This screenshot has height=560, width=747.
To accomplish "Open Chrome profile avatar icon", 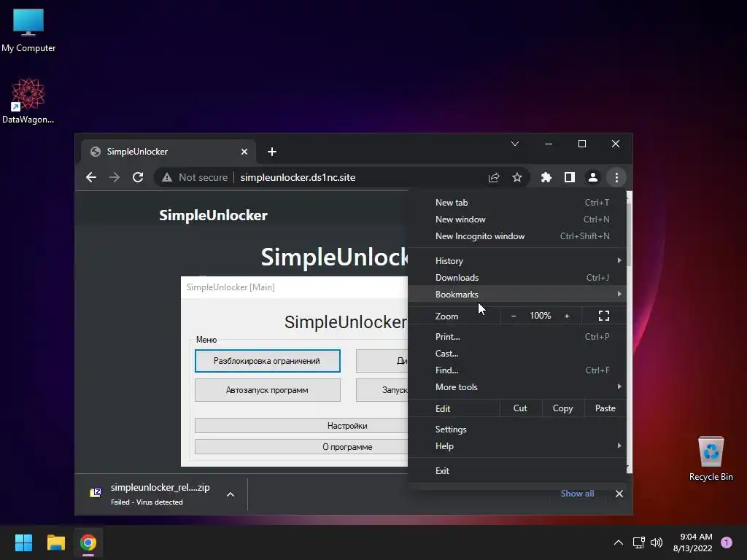I will pos(592,178).
